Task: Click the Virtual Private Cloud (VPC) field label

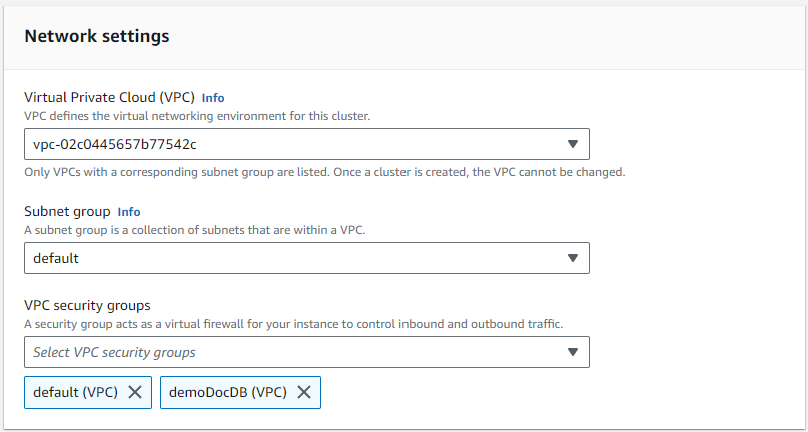Action: click(109, 98)
